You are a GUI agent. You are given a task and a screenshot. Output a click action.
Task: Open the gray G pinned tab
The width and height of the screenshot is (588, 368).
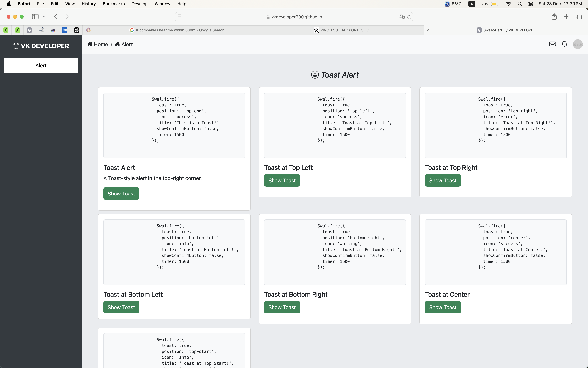click(29, 30)
